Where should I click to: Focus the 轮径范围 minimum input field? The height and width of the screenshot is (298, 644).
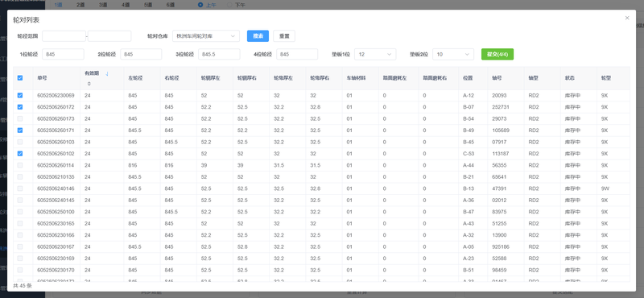[64, 36]
